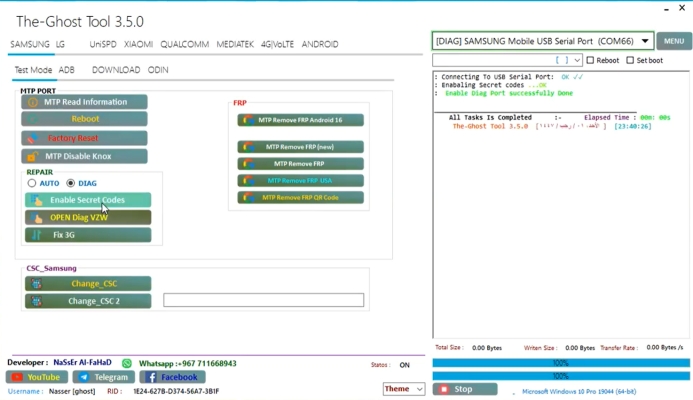Image resolution: width=693 pixels, height=400 pixels.
Task: Click RID value 1E24-627B-D374-56A7-3B1F
Action: 176,391
